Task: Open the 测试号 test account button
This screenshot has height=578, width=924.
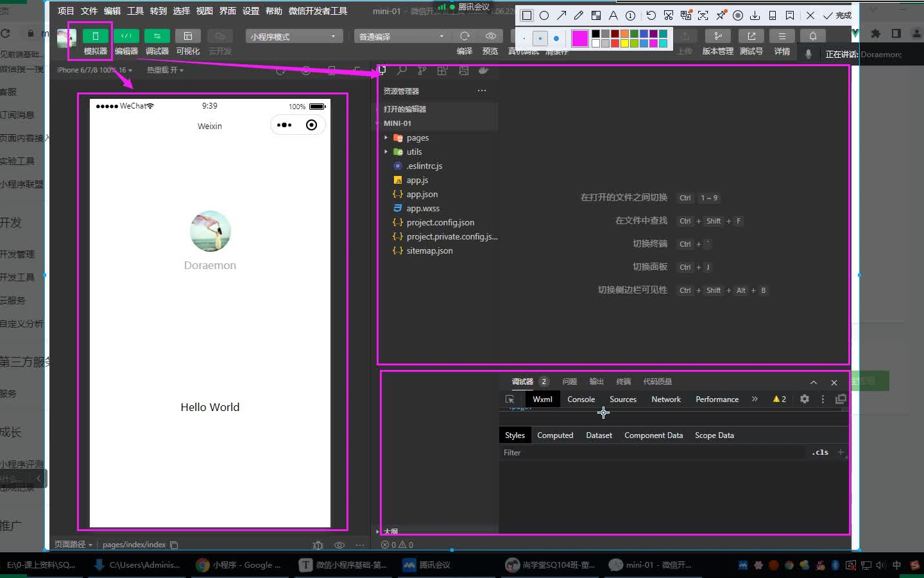Action: [x=751, y=36]
